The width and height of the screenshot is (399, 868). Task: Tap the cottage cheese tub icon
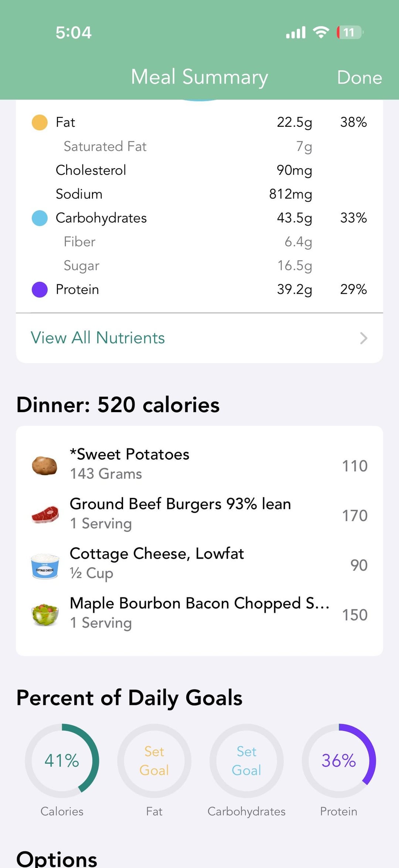45,566
